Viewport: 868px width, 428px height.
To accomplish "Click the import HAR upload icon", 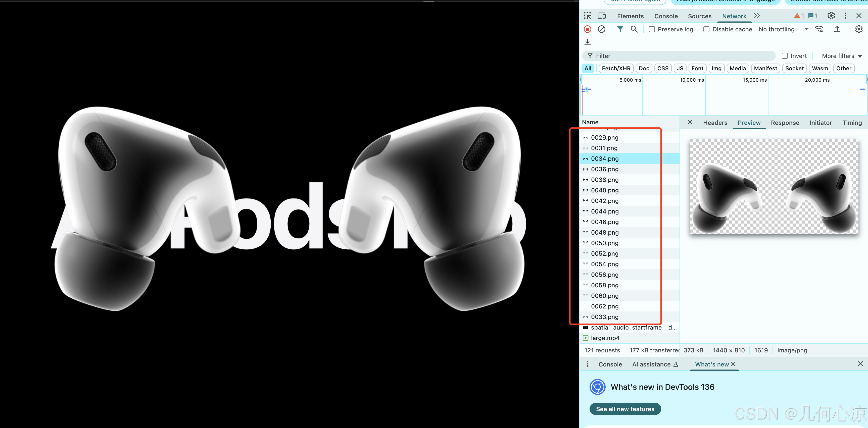I will coord(837,29).
